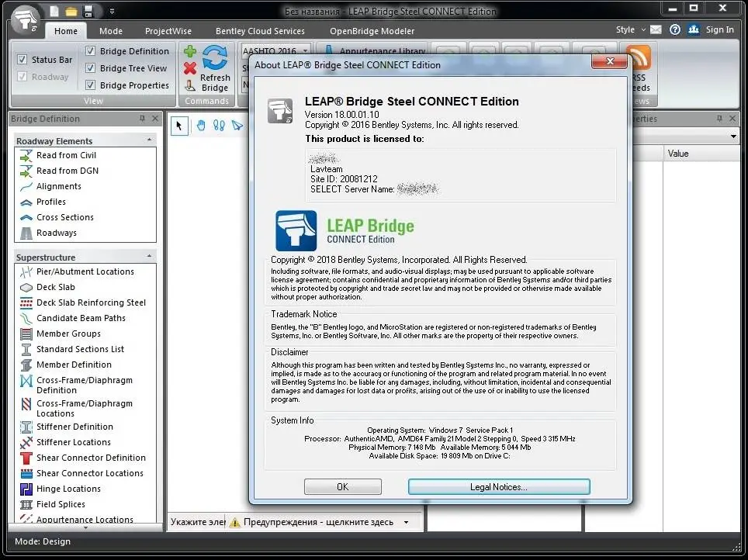Viewport: 748px width, 560px height.
Task: Click the footsteps walk tool icon
Action: (x=219, y=126)
